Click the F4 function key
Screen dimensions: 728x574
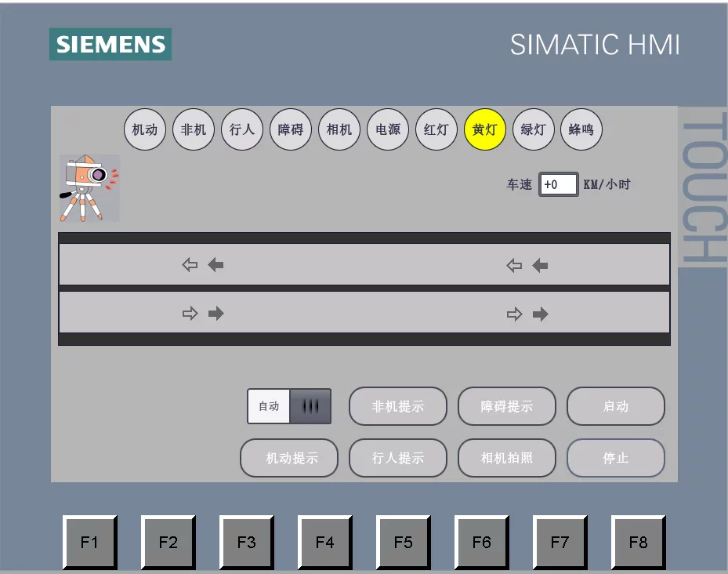(325, 542)
